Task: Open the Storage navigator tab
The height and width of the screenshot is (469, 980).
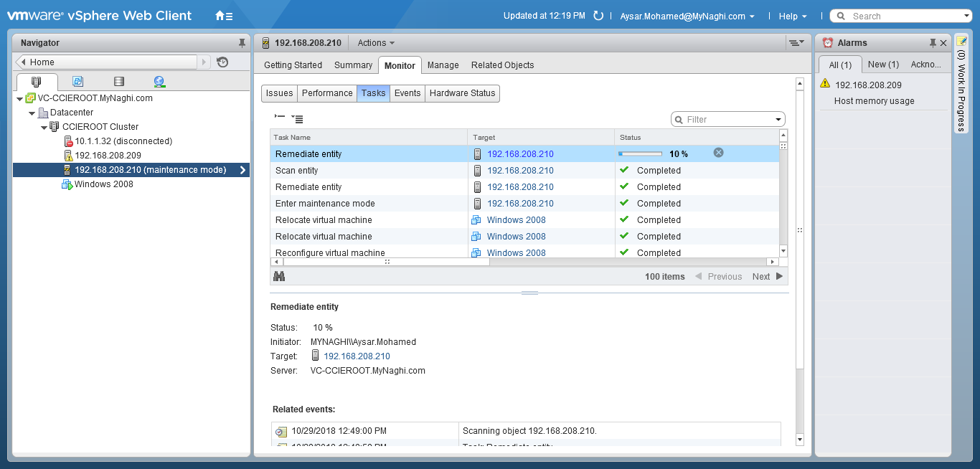Action: click(118, 82)
